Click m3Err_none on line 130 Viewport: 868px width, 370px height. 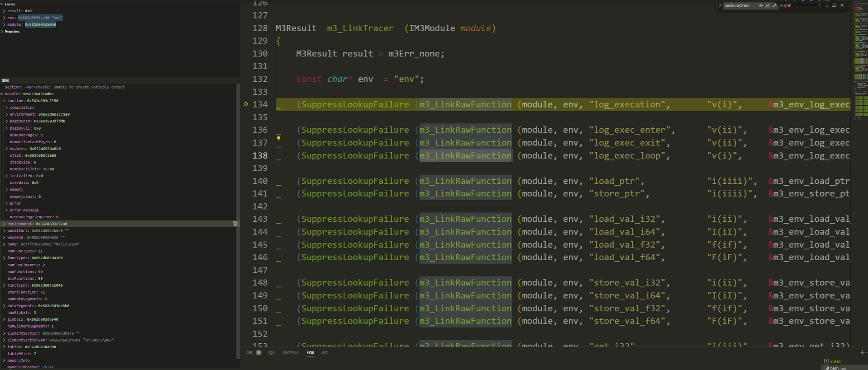(x=414, y=54)
